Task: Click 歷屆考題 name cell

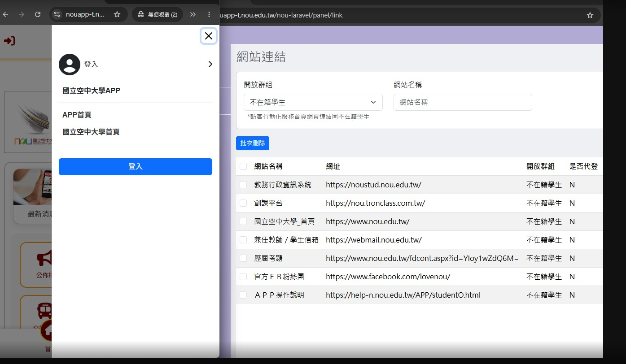Action: coord(268,258)
